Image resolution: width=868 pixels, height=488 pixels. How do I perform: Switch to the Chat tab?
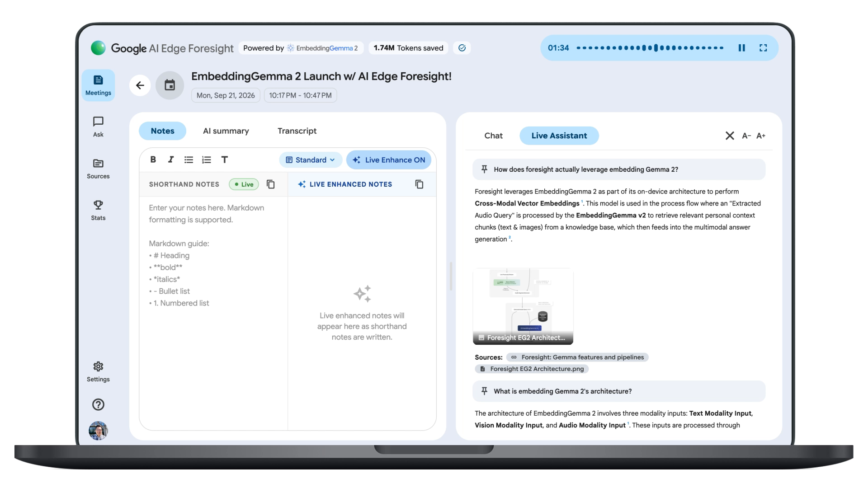click(x=493, y=136)
